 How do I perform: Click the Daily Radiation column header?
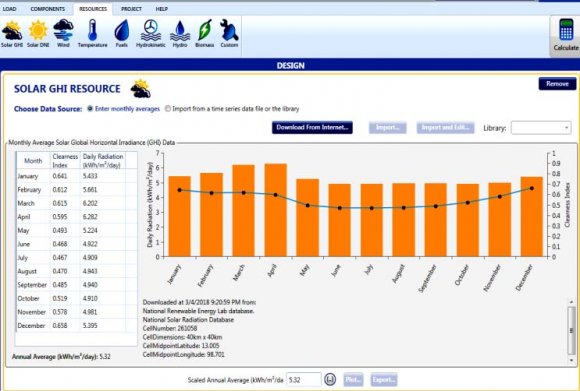tap(103, 161)
